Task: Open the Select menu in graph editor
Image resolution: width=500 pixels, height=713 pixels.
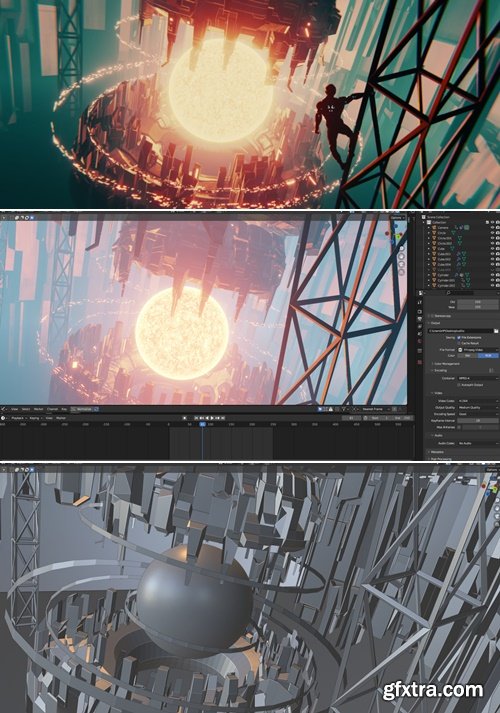Action: 26,409
